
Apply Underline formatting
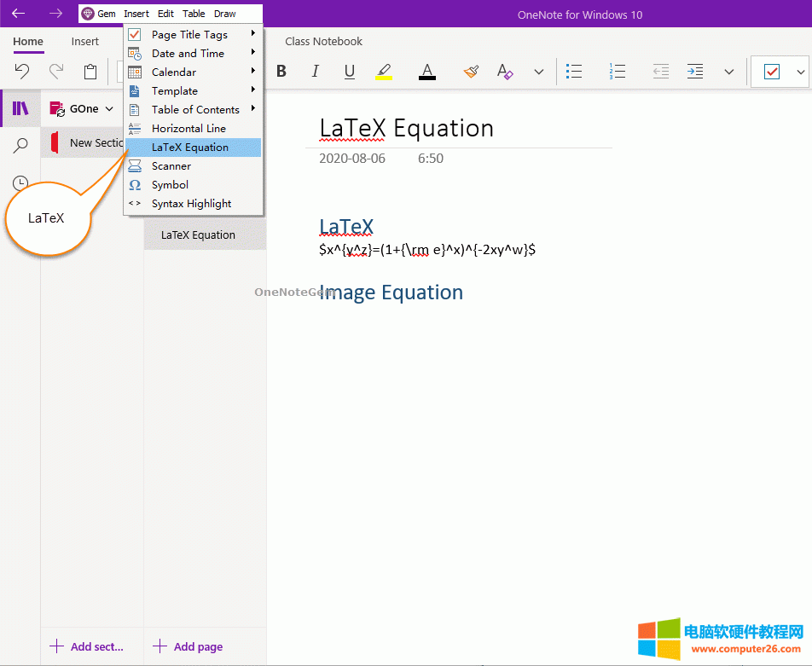tap(350, 72)
